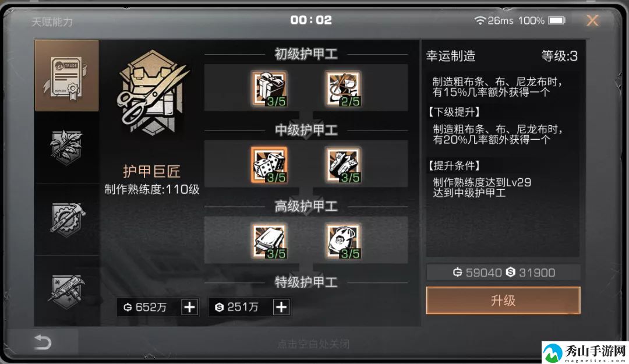Click the 特级护甲工 tier heading
The image size is (629, 364).
tap(306, 282)
